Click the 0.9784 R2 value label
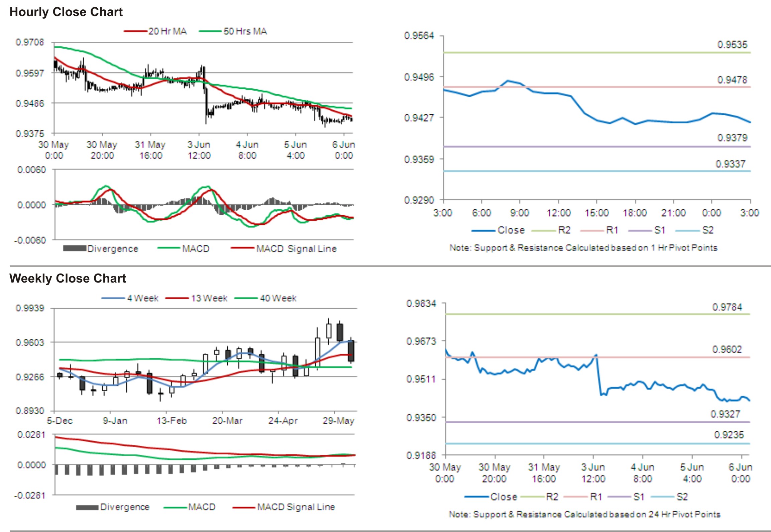This screenshot has height=532, width=771. click(x=727, y=307)
